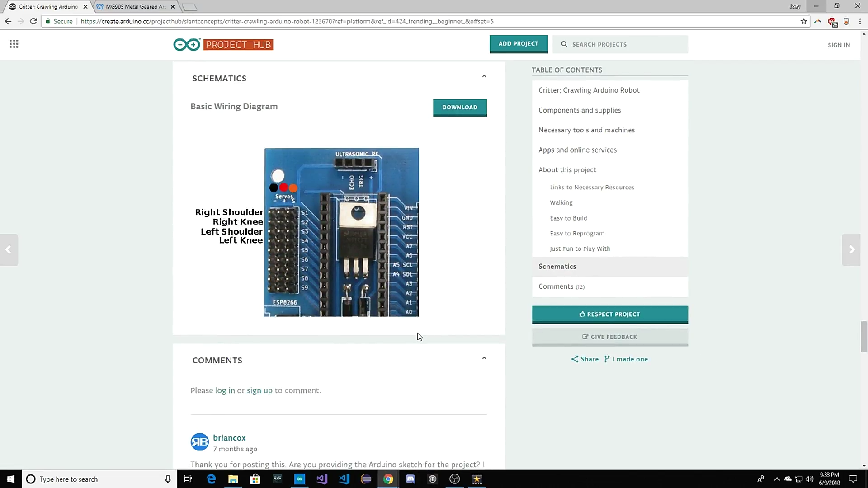
Task: Open Chrome from the Windows taskbar
Action: 388,479
